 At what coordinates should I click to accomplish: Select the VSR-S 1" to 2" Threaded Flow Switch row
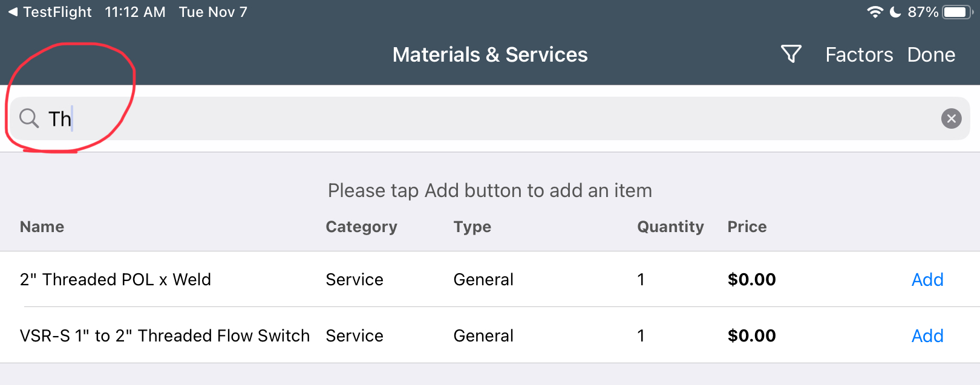490,335
